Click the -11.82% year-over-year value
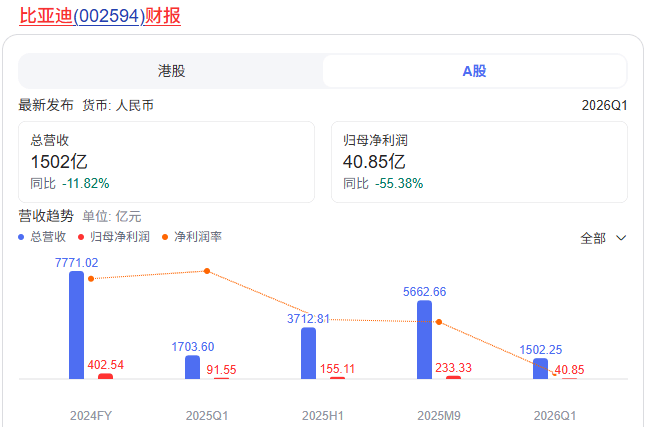 [x=86, y=183]
